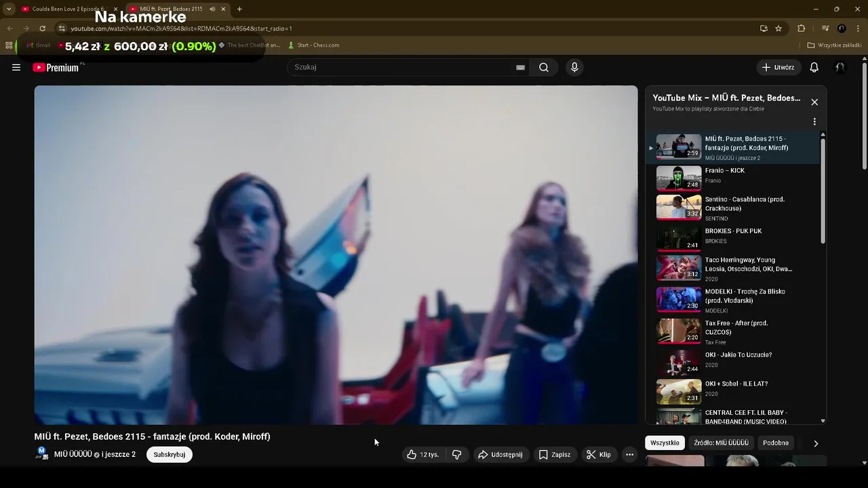The height and width of the screenshot is (488, 868).
Task: Open the apps grid in bookmarks bar
Action: tap(9, 45)
